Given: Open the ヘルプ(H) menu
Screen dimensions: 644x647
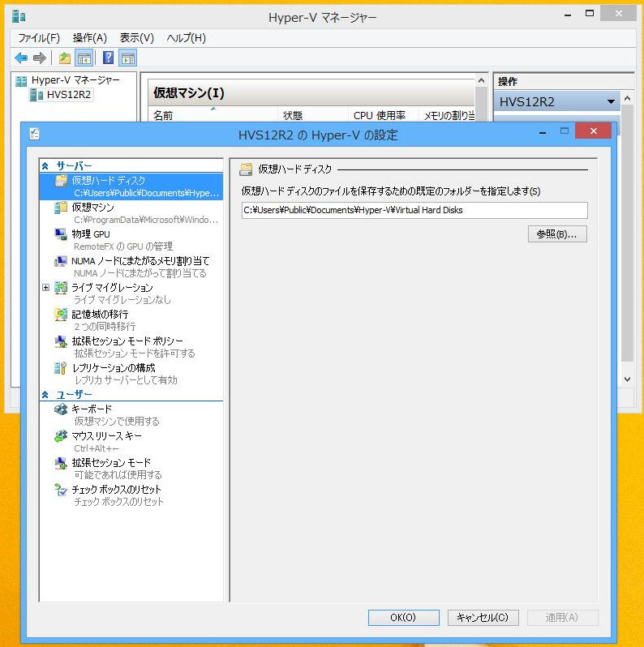Looking at the screenshot, I should point(186,38).
